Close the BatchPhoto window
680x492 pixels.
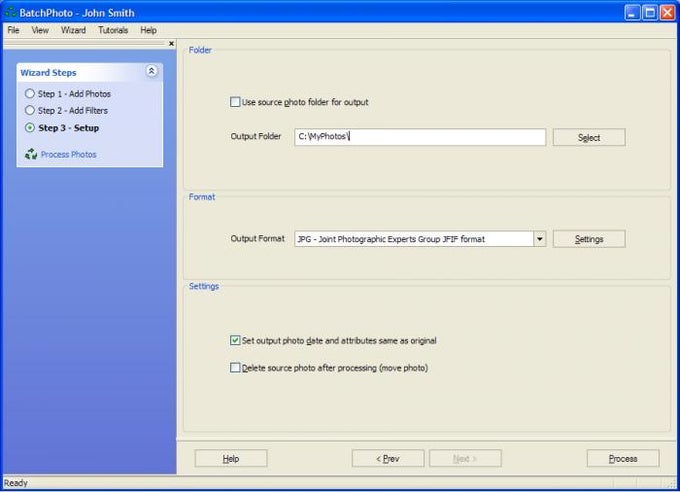pyautogui.click(x=667, y=13)
